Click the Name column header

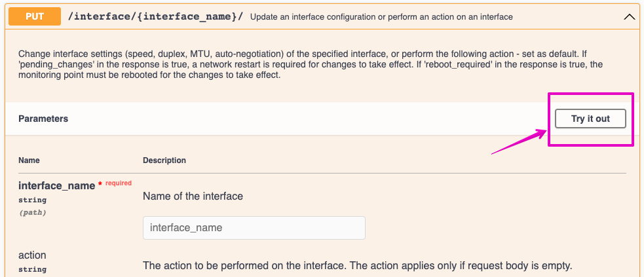point(29,160)
